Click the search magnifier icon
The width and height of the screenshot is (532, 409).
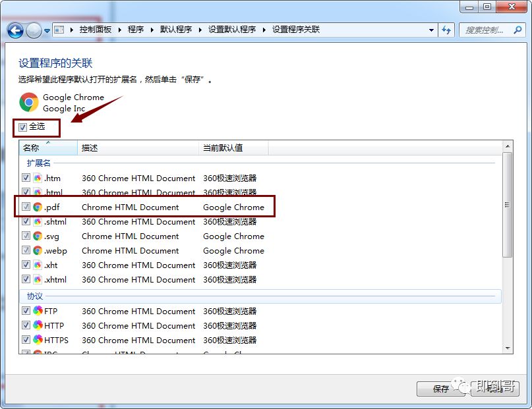pos(517,30)
